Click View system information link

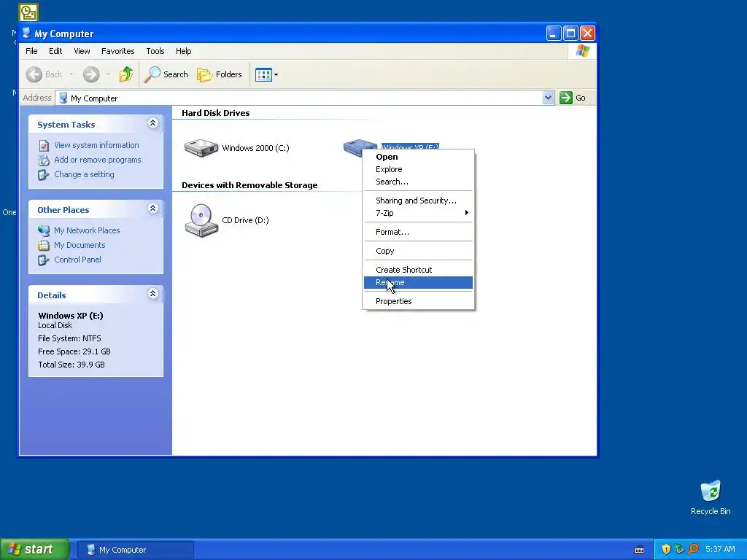[x=96, y=145]
